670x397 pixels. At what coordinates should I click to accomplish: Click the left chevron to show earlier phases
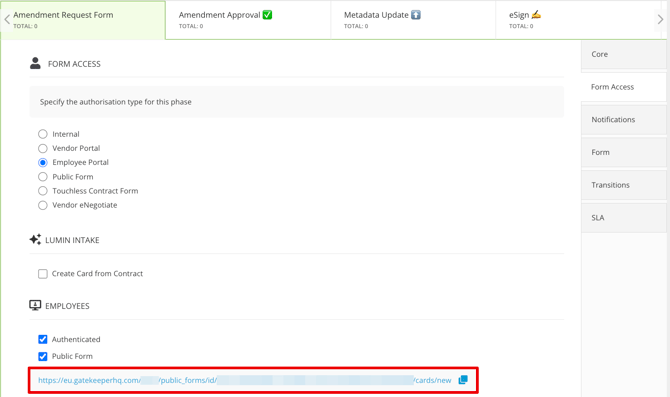[7, 19]
